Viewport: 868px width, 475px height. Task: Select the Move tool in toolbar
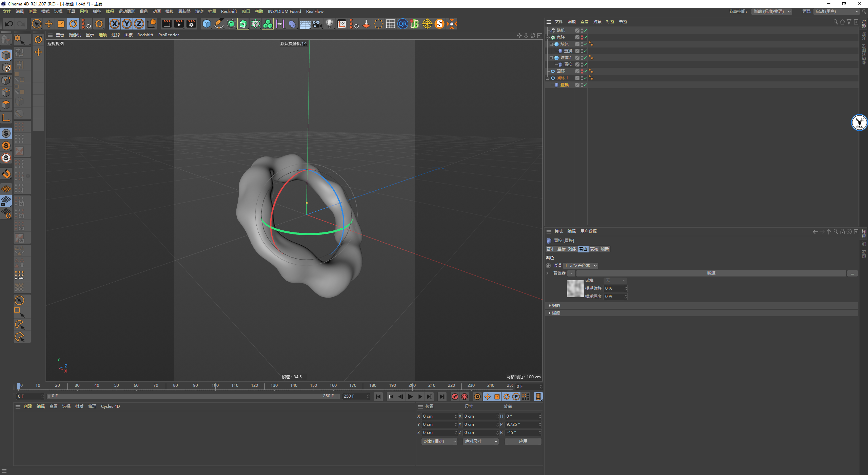(x=49, y=24)
